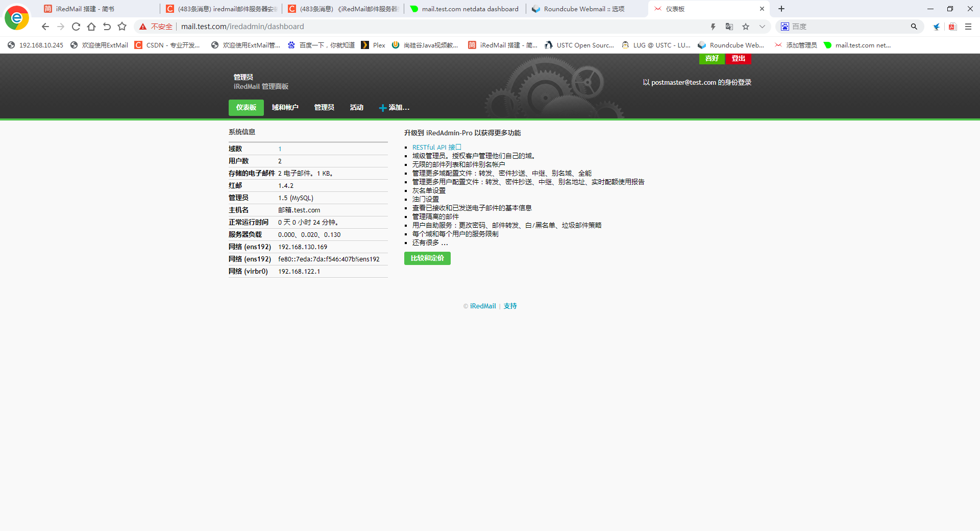Navigate back using the back arrow icon
Viewport: 980px width, 531px height.
[45, 27]
